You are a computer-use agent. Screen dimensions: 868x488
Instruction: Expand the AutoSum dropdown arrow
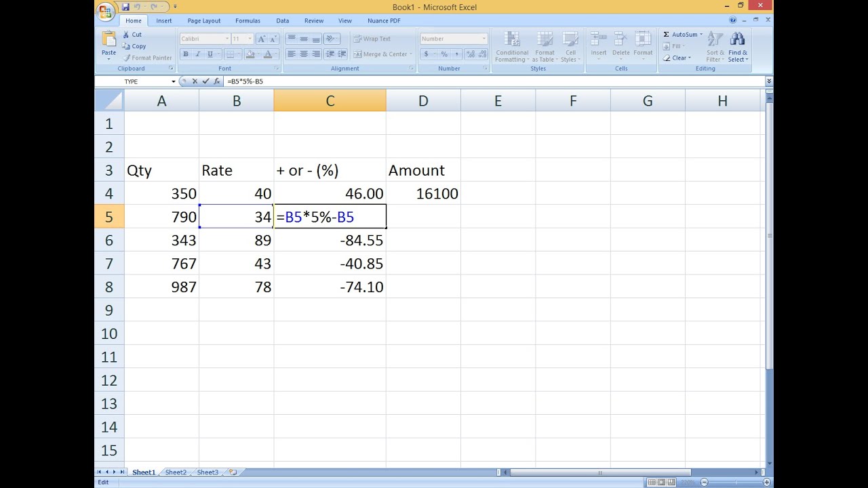701,35
